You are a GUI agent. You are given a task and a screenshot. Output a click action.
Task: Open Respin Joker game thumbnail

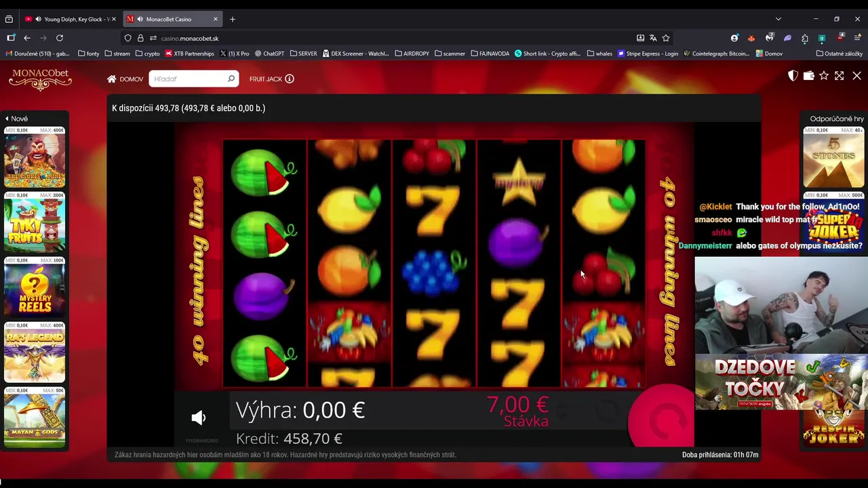coord(833,427)
